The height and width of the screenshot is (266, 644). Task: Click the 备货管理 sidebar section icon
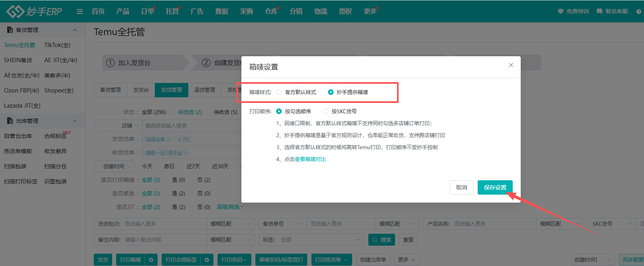[x=10, y=30]
